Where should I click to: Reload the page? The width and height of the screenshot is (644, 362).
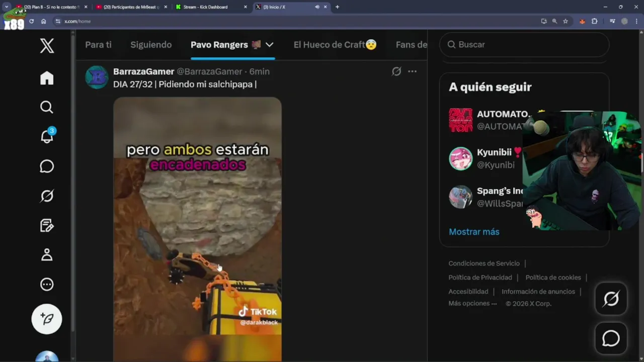(x=31, y=21)
